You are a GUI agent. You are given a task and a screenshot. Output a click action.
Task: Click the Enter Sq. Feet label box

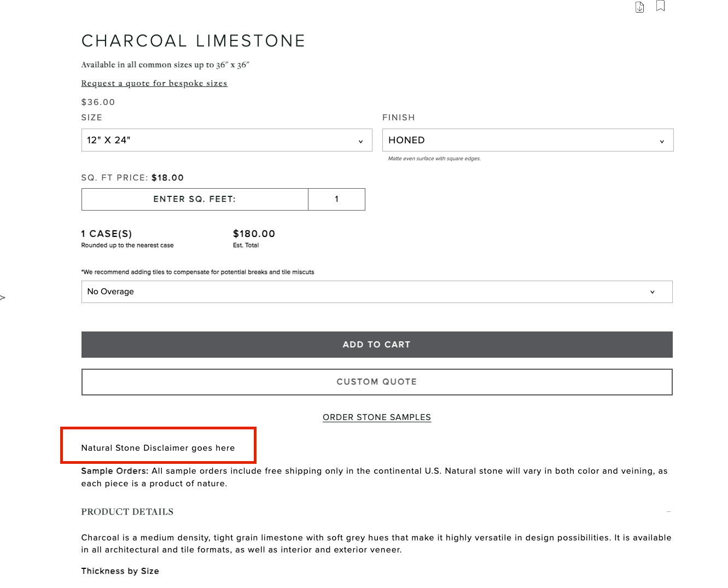(x=195, y=199)
